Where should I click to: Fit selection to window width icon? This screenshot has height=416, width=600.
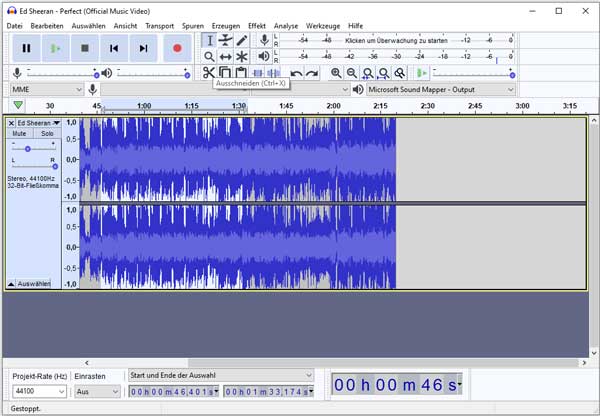pyautogui.click(x=368, y=73)
